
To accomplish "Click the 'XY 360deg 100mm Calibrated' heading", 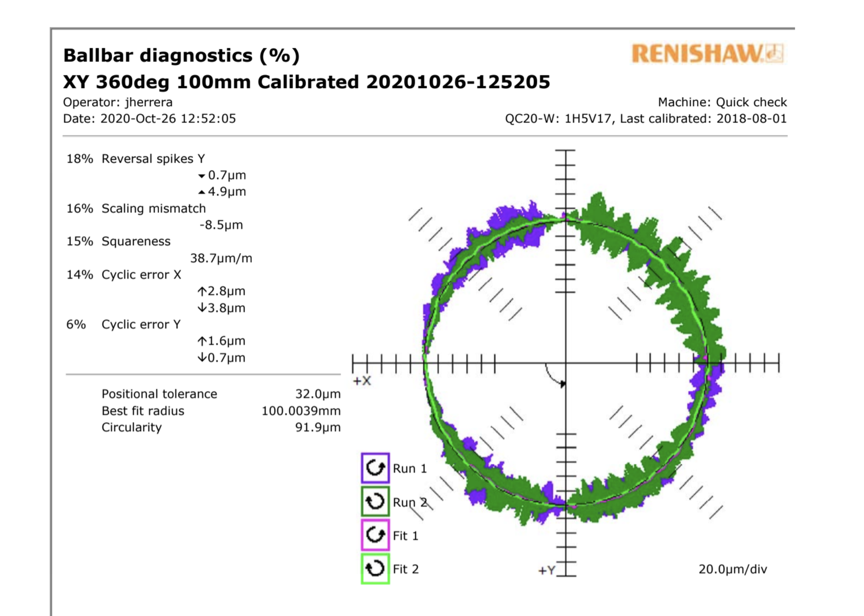I will [x=211, y=82].
